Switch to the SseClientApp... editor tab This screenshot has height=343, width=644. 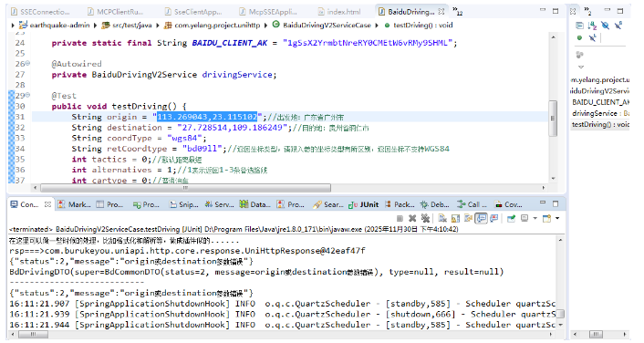193,12
